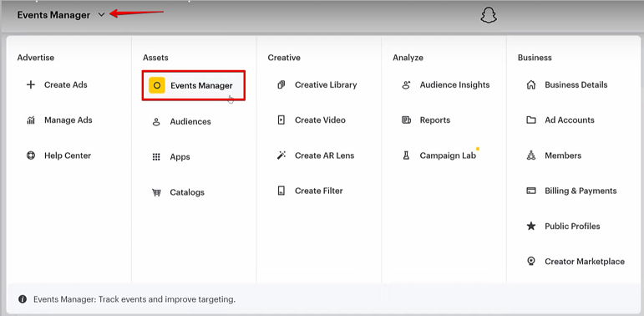Click the house icon for Business Details
Image resolution: width=644 pixels, height=316 pixels.
(x=531, y=85)
